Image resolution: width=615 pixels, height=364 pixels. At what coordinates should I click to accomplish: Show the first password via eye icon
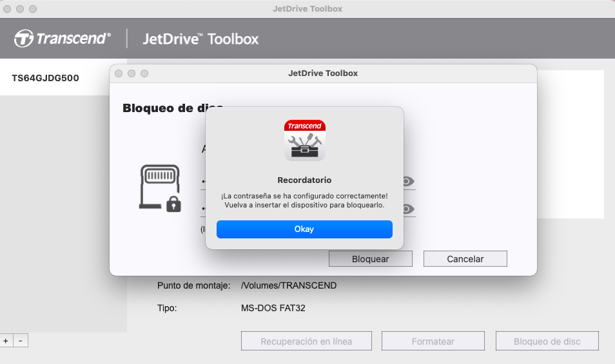(408, 182)
